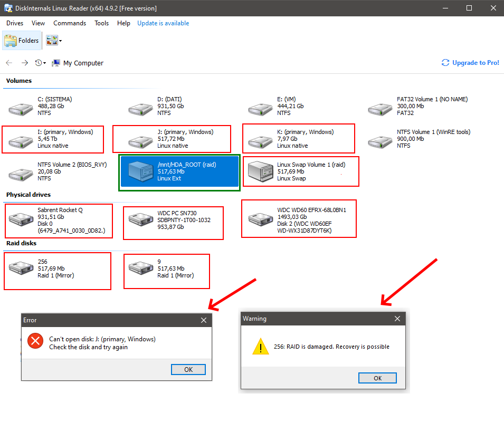
Task: Open the Drives menu
Action: coord(15,23)
